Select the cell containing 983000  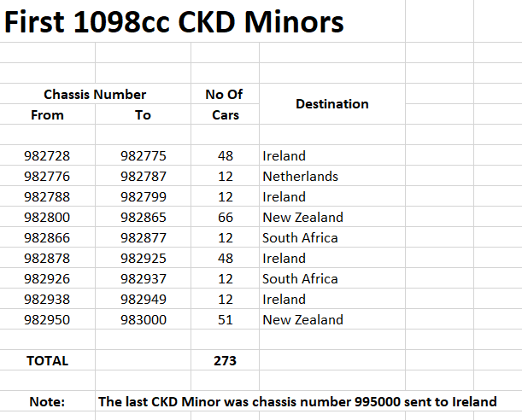click(x=144, y=319)
